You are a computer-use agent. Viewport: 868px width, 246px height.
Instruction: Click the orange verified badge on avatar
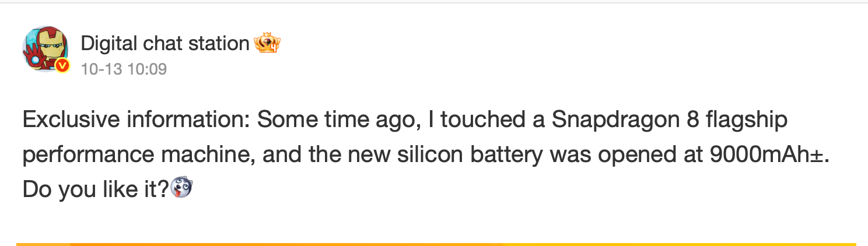click(64, 67)
